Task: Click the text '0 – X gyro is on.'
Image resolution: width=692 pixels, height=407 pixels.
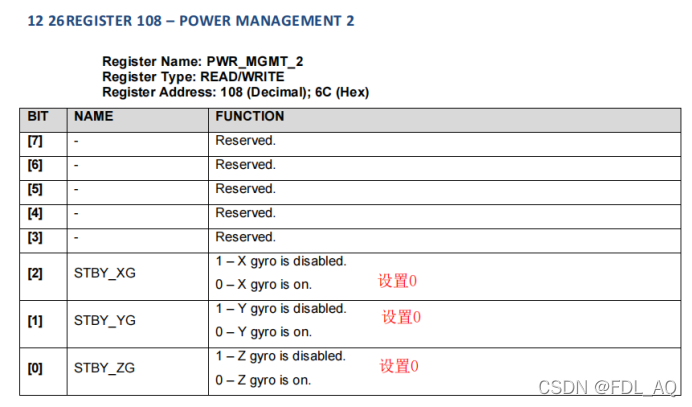Action: tap(263, 285)
